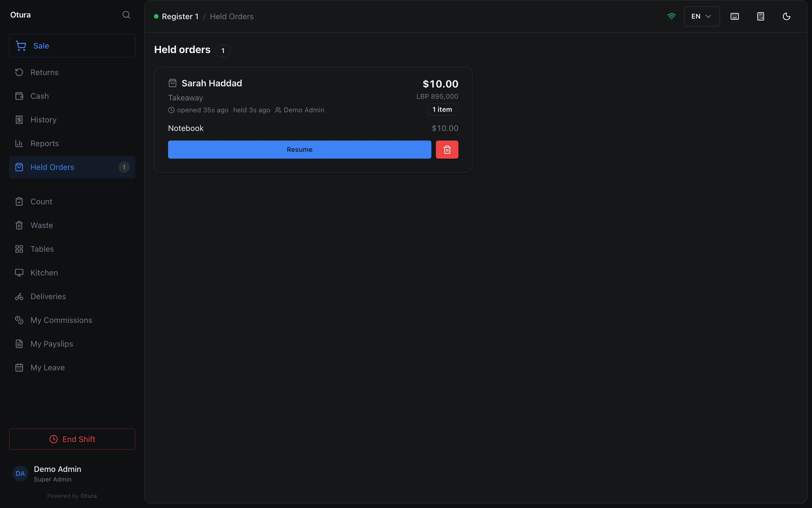Click the Otura logo text
This screenshot has width=812, height=508.
pyautogui.click(x=21, y=15)
